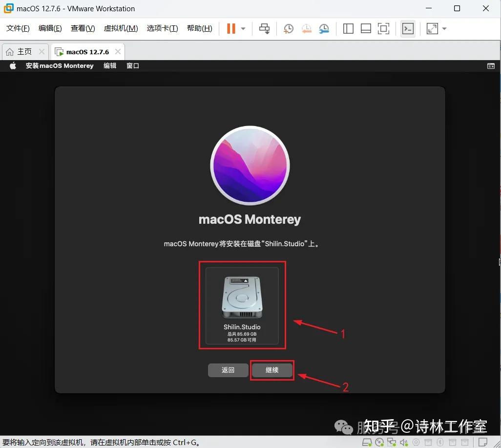
Task: Close the macOS 12.7.6 tab
Action: (x=118, y=51)
